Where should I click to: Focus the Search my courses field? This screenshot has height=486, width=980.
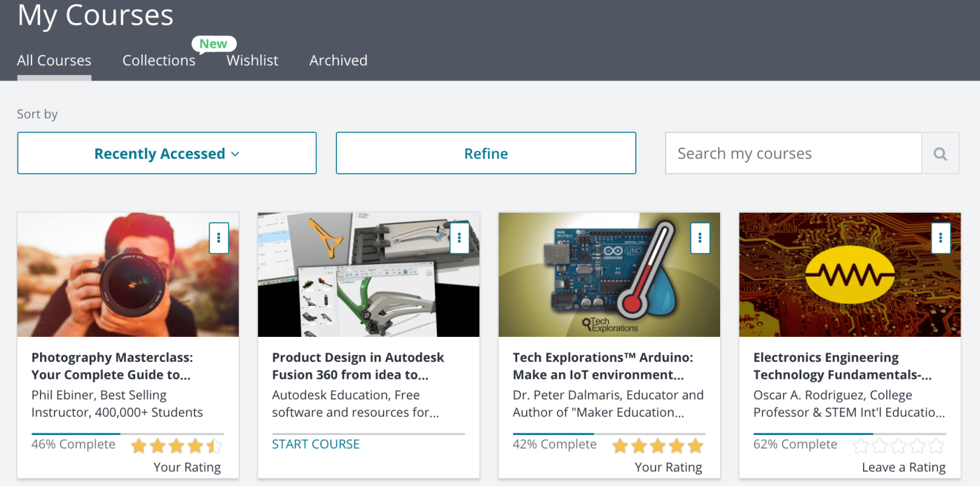click(793, 153)
